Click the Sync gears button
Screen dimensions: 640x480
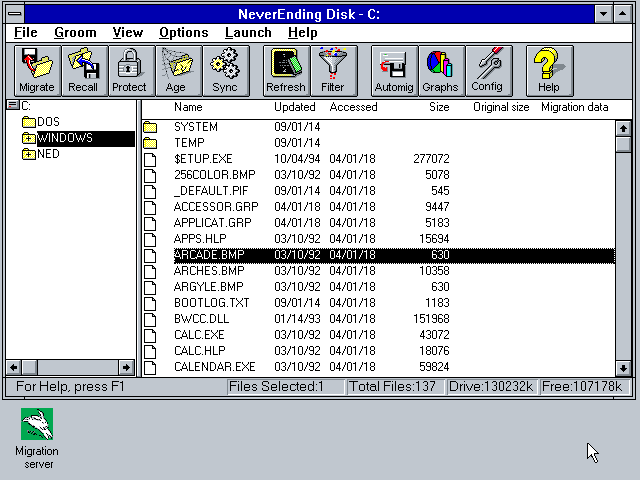[226, 71]
